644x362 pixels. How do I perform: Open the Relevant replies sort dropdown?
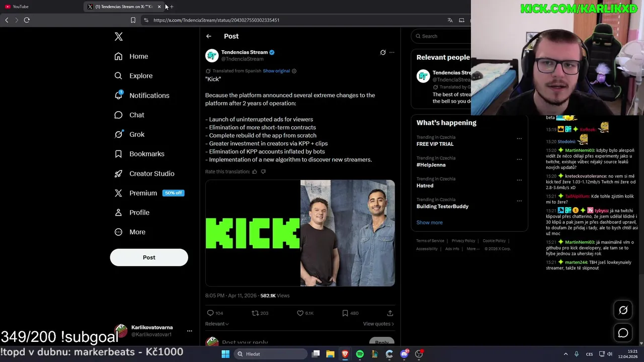pyautogui.click(x=217, y=324)
